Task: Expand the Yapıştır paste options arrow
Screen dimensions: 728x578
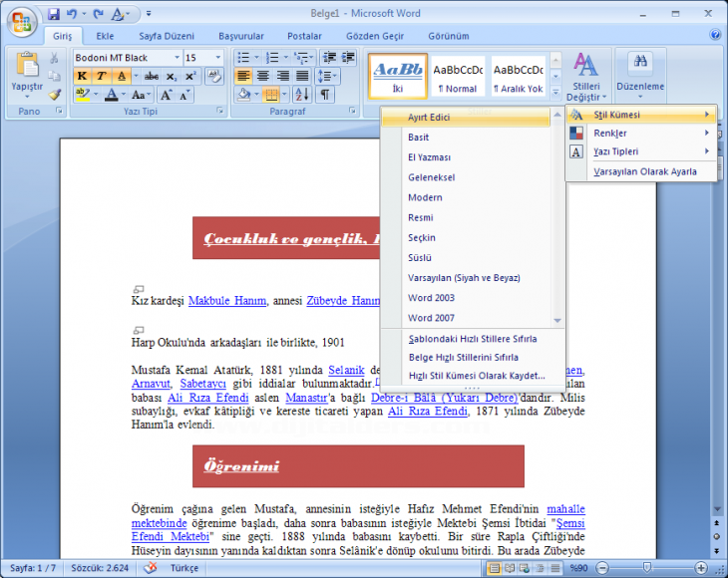Action: click(x=27, y=98)
